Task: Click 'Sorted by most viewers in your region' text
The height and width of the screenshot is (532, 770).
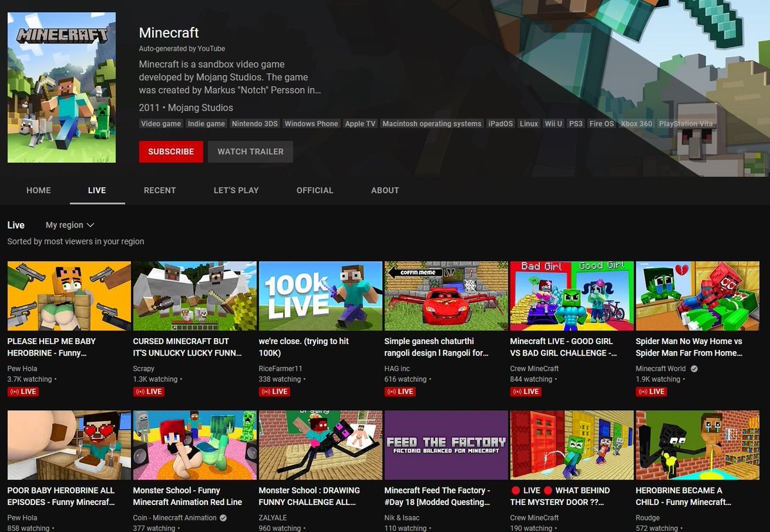Action: pyautogui.click(x=76, y=241)
